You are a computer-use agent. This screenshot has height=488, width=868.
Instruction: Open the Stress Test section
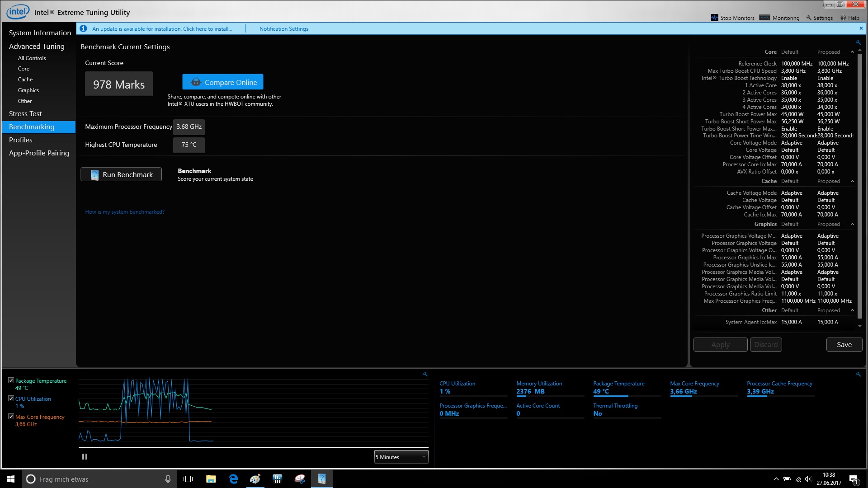[25, 113]
